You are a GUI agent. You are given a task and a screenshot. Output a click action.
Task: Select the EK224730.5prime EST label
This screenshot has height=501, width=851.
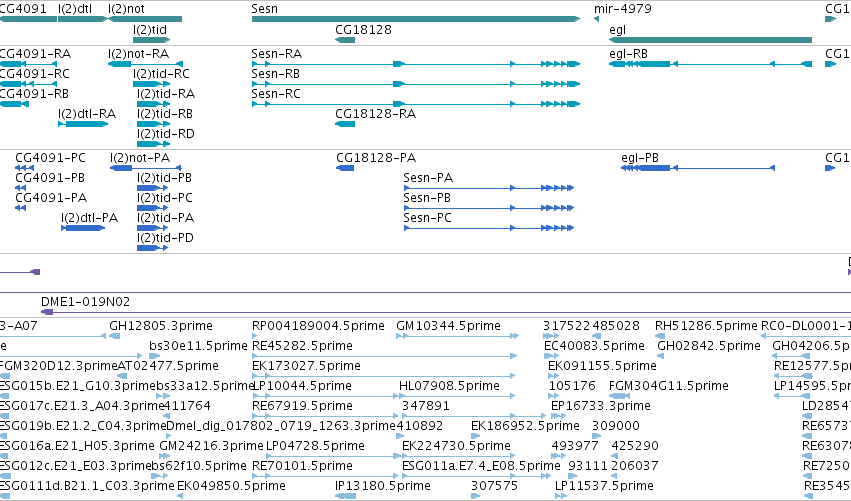456,447
